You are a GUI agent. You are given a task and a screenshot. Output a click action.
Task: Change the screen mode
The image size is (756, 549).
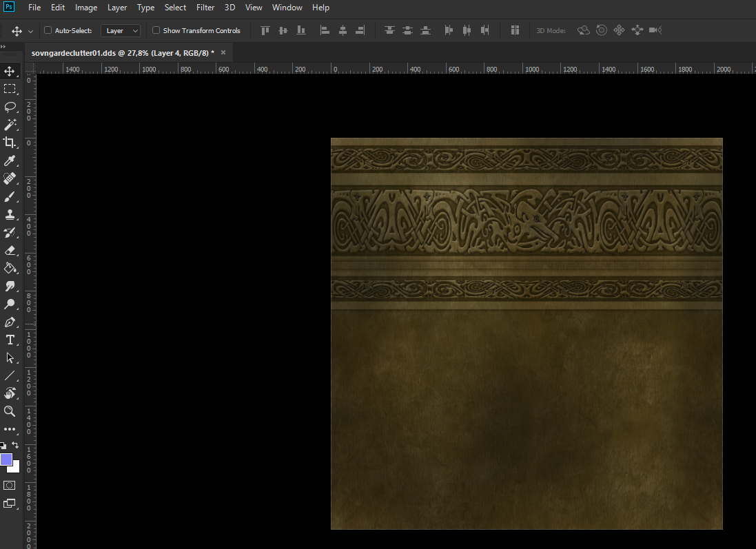click(10, 504)
